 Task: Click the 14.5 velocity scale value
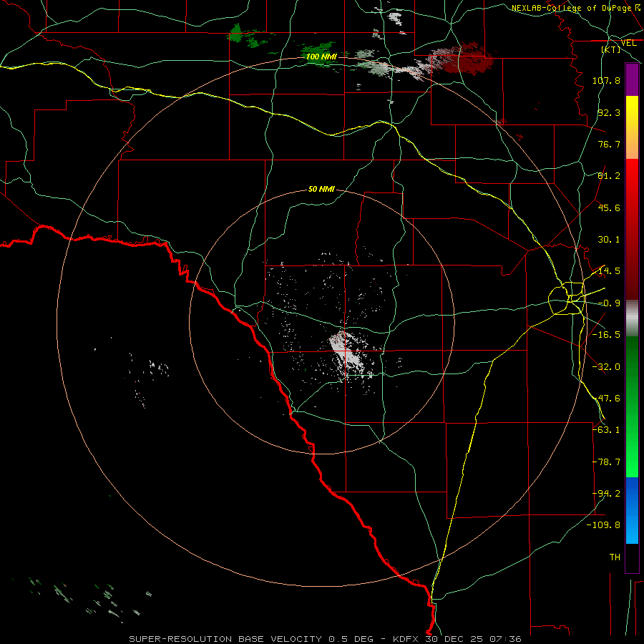tap(609, 271)
